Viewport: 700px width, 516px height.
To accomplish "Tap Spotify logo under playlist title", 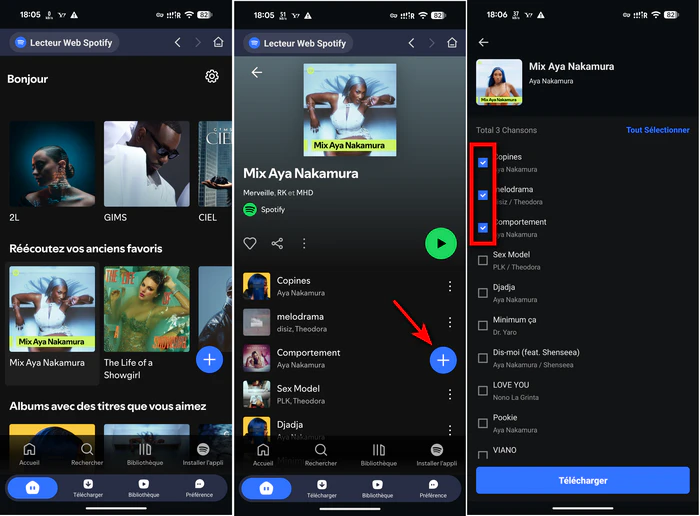I will pyautogui.click(x=250, y=209).
